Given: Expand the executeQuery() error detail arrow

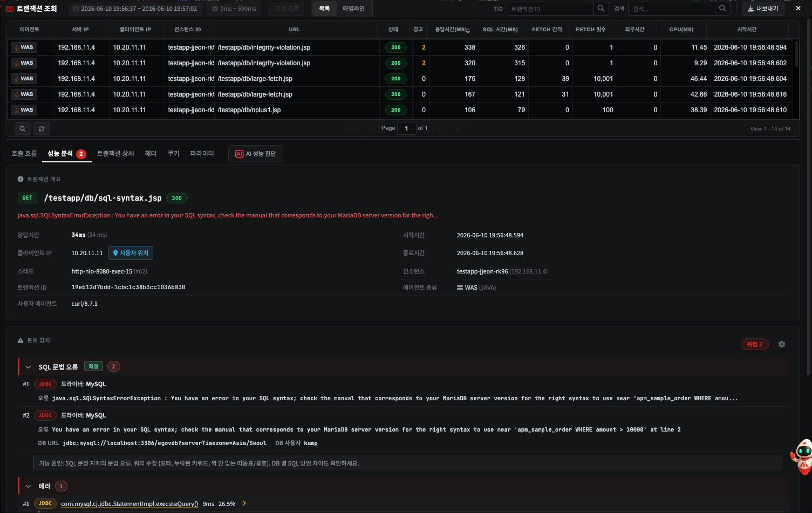Looking at the screenshot, I should [244, 503].
